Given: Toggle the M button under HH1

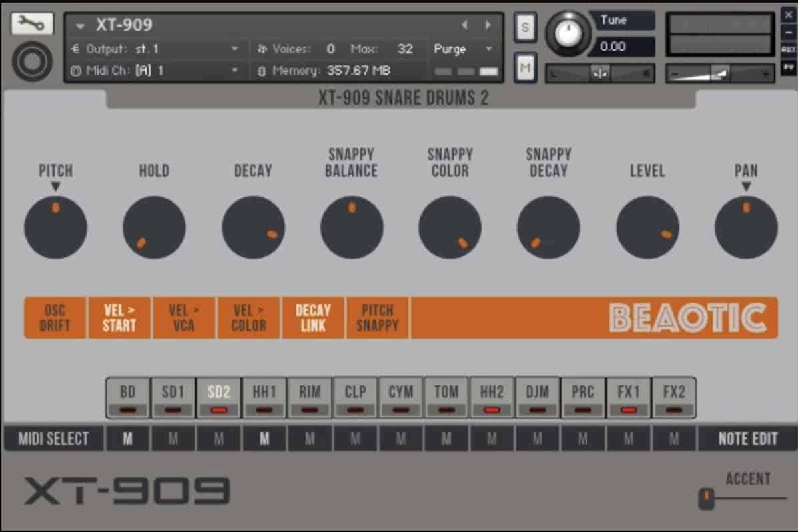Looking at the screenshot, I should (264, 439).
